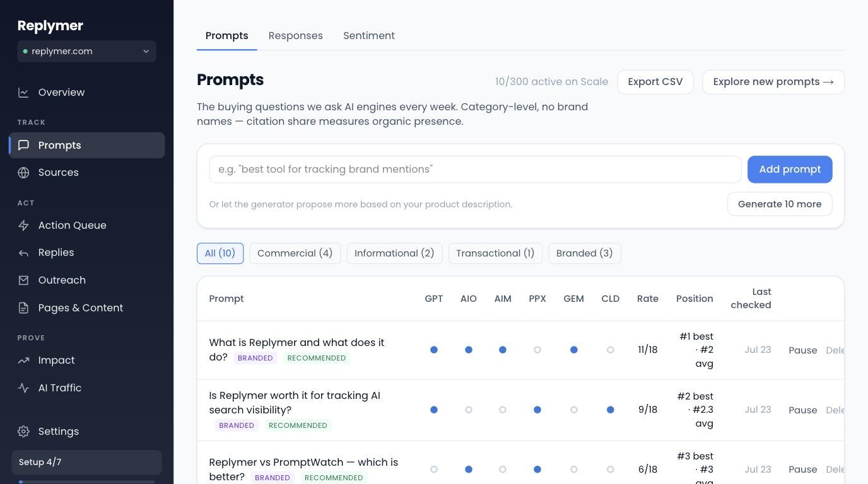This screenshot has width=868, height=484.
Task: Click "Replymer vs PromptWatch" prompt text
Action: [303, 470]
